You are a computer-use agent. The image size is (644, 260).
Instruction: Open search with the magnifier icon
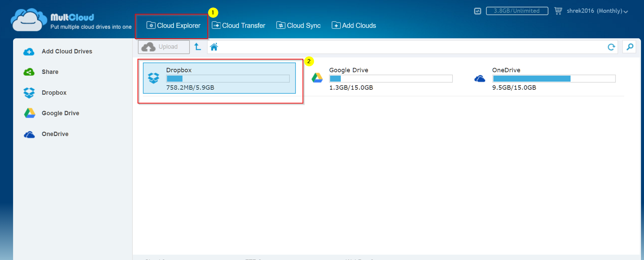click(630, 47)
